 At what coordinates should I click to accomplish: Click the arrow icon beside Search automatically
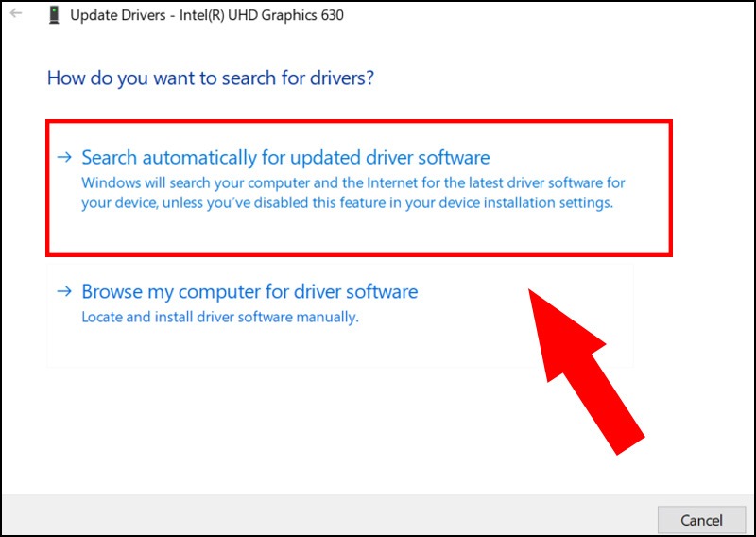[x=64, y=157]
